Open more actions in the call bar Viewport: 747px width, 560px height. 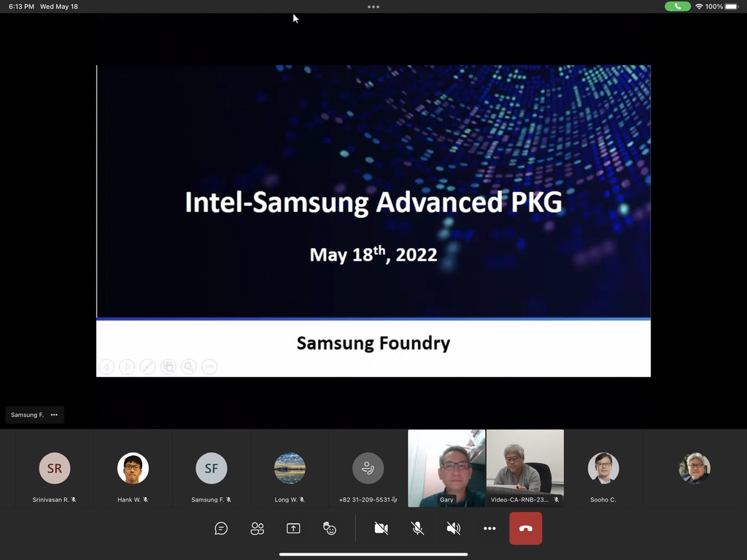coord(489,529)
